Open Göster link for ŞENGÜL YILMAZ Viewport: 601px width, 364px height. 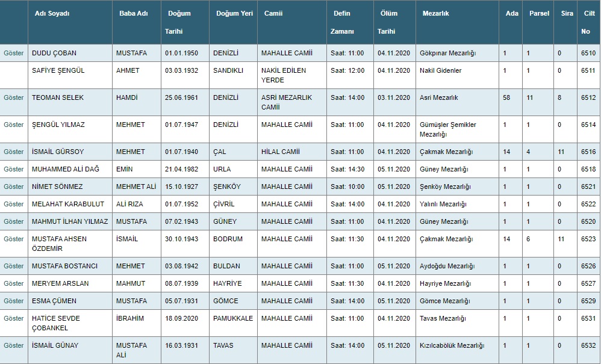(13, 125)
